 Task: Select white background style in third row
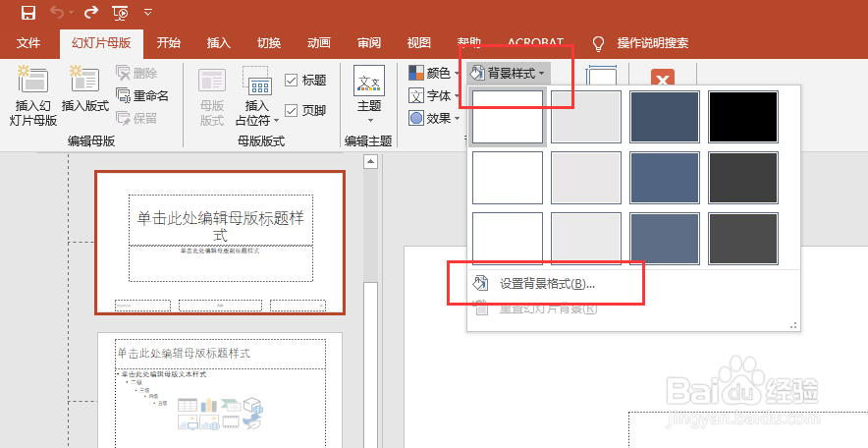point(508,239)
